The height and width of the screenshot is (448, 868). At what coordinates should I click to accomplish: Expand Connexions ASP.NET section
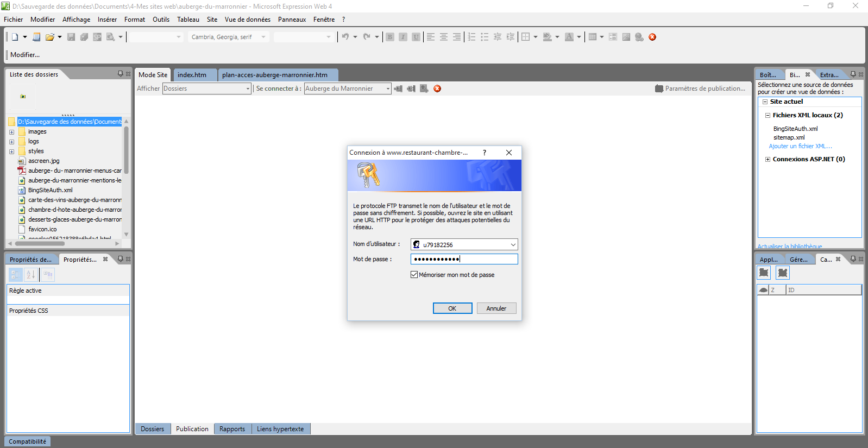tap(768, 159)
